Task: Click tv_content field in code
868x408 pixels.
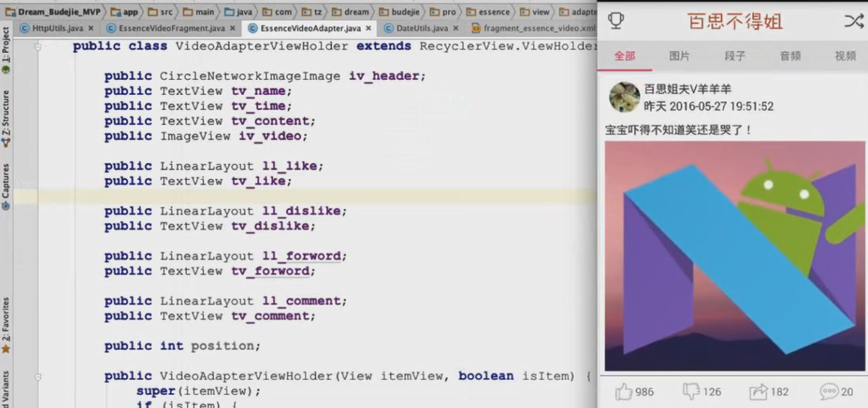Action: pos(270,121)
